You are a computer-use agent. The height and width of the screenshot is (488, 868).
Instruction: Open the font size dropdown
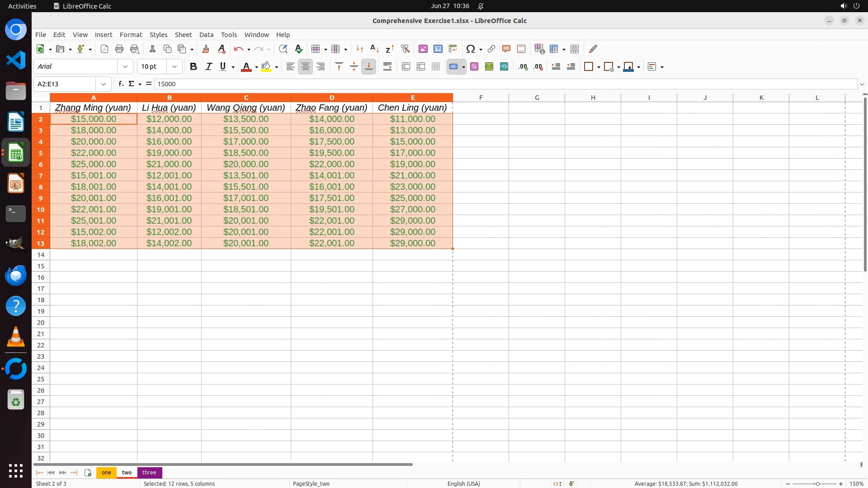[x=175, y=67]
